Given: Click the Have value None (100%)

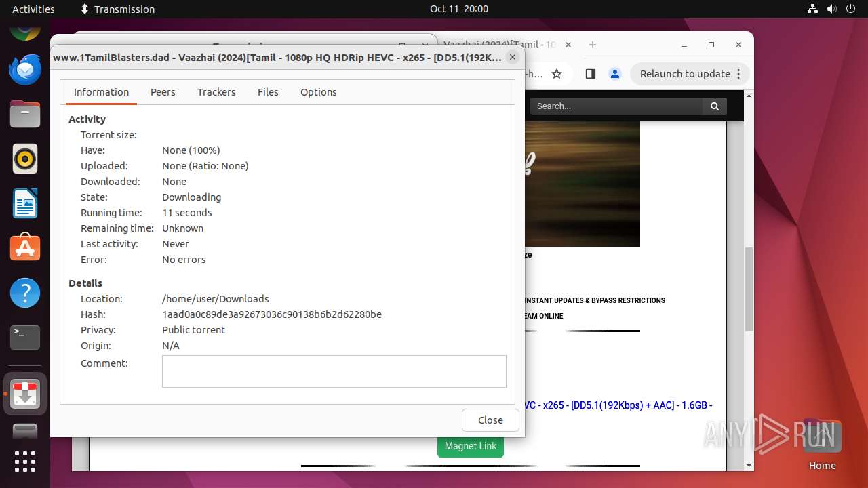Looking at the screenshot, I should 191,150.
